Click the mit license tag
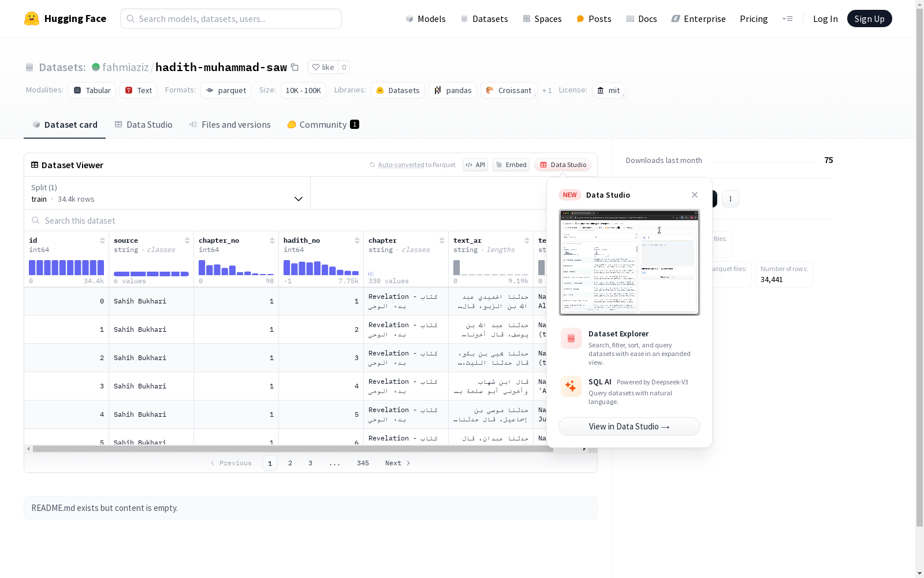The height and width of the screenshot is (578, 924). (609, 90)
